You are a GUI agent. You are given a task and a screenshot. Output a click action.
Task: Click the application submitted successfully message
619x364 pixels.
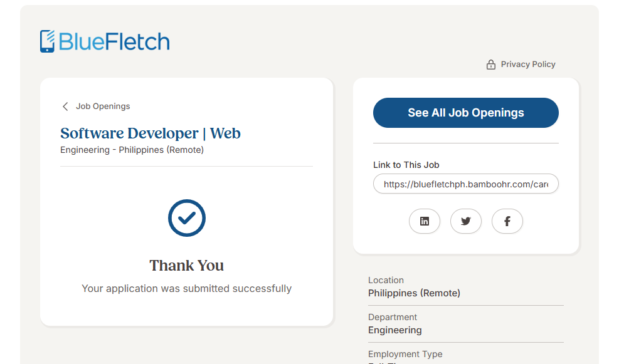tap(187, 289)
